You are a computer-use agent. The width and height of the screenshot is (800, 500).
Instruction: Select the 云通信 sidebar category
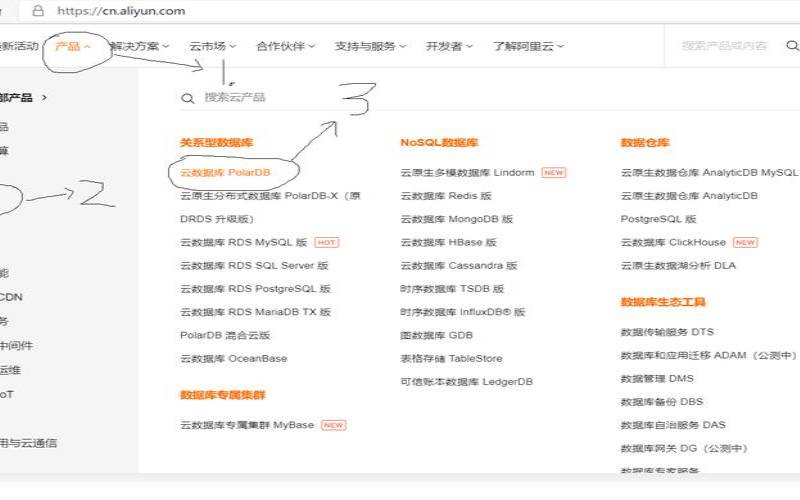(28, 443)
